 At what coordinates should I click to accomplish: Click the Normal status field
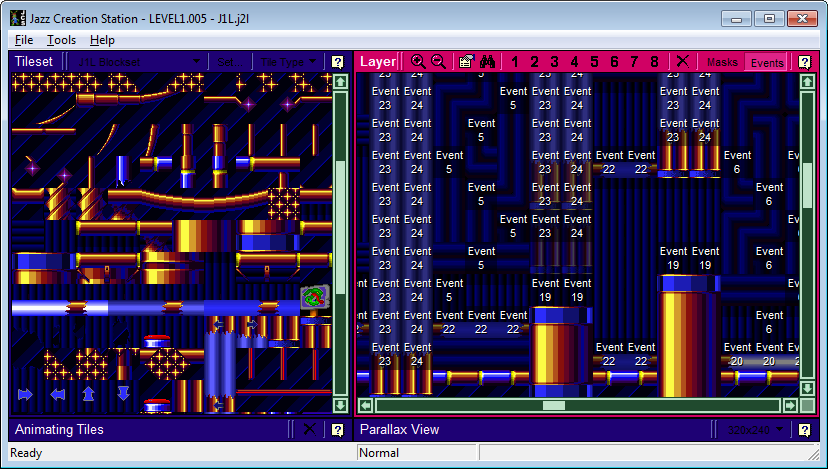tap(417, 453)
